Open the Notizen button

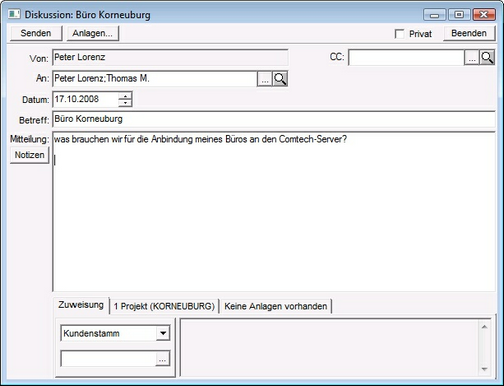(x=29, y=155)
